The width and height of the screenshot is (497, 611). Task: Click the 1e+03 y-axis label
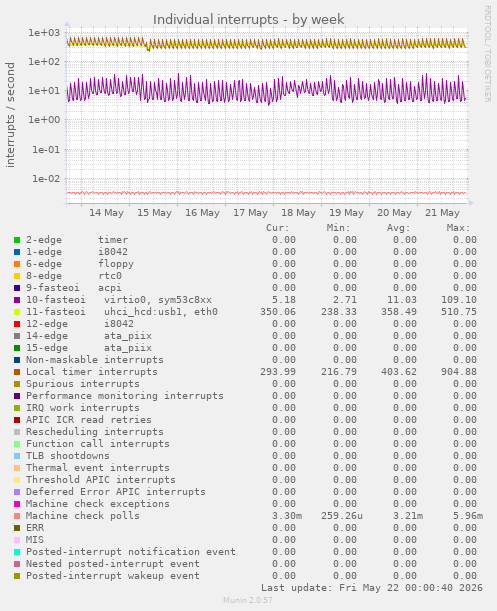tap(44, 33)
